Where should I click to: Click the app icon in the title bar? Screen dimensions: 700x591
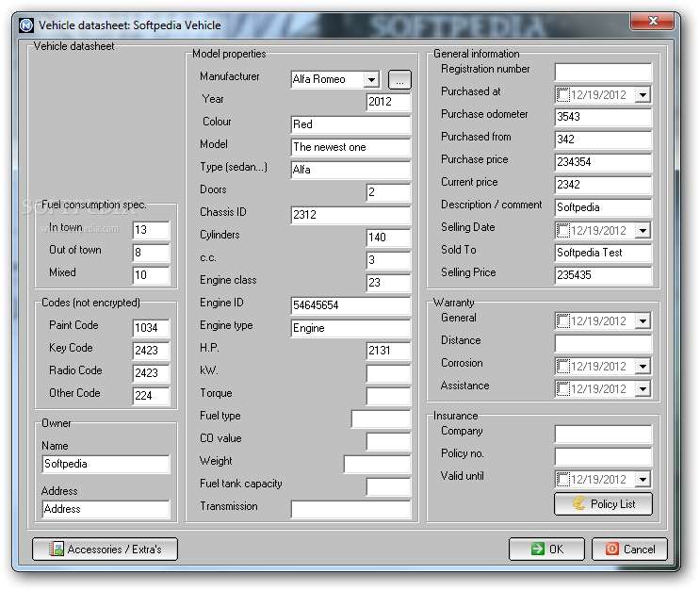tap(26, 25)
